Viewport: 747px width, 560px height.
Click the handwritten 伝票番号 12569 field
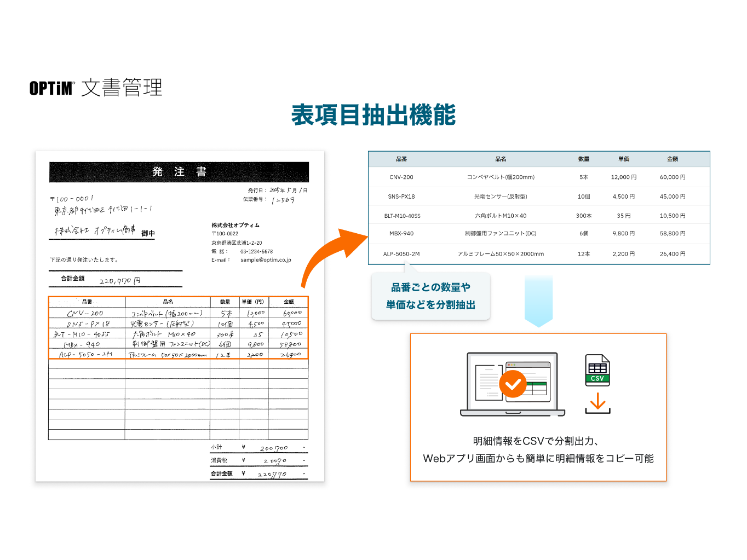(x=283, y=200)
